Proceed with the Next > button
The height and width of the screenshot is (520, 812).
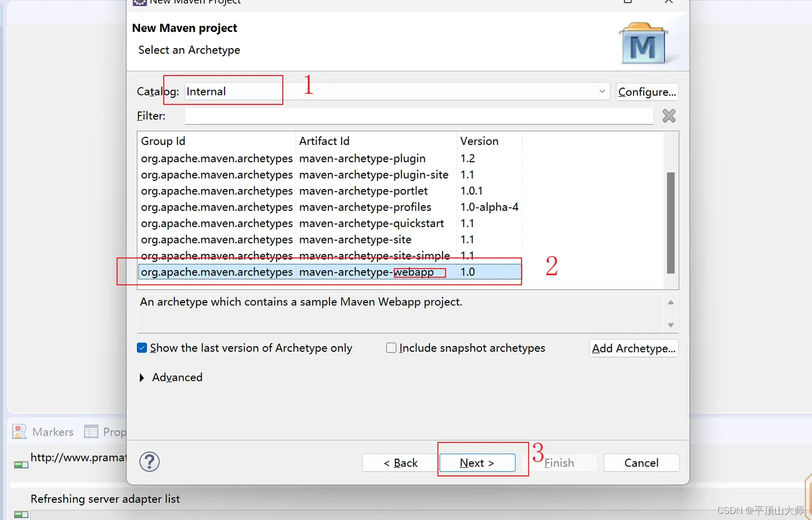pos(477,463)
